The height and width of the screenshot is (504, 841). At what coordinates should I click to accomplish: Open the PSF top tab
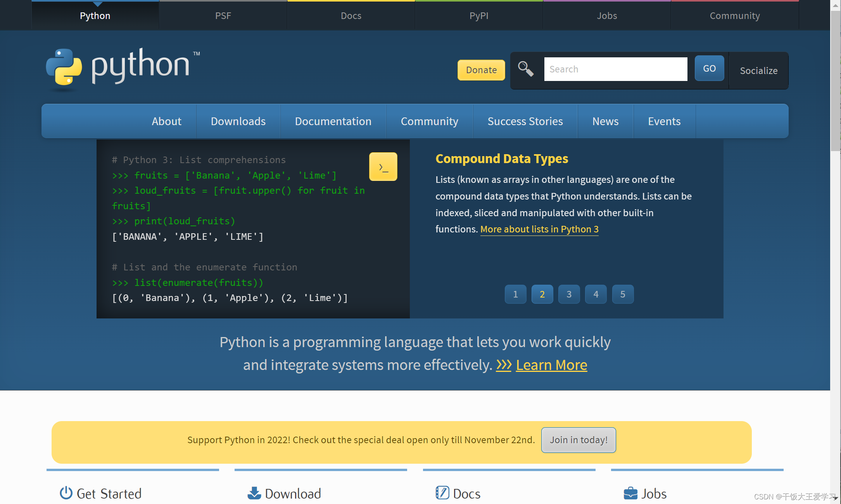[x=223, y=15]
